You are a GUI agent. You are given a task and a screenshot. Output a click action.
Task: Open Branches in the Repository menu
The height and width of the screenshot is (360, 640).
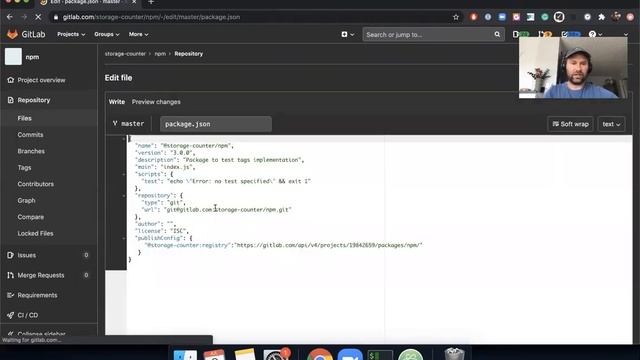click(x=31, y=151)
